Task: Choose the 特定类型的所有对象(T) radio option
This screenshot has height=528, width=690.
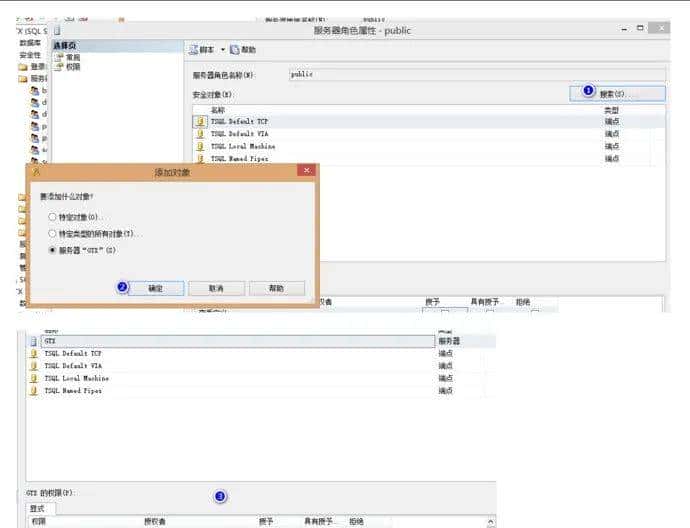Action: click(x=52, y=234)
